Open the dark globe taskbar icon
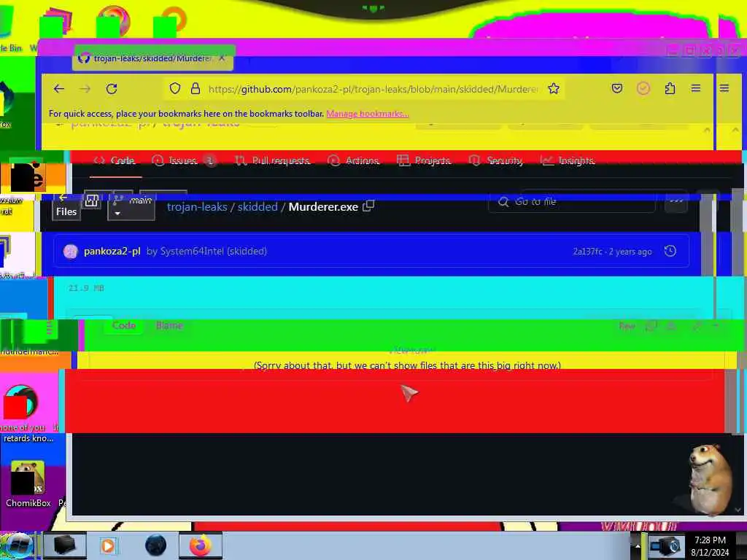The height and width of the screenshot is (560, 747). point(156,545)
